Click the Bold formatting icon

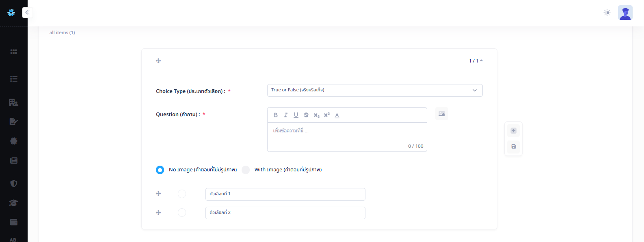[276, 115]
